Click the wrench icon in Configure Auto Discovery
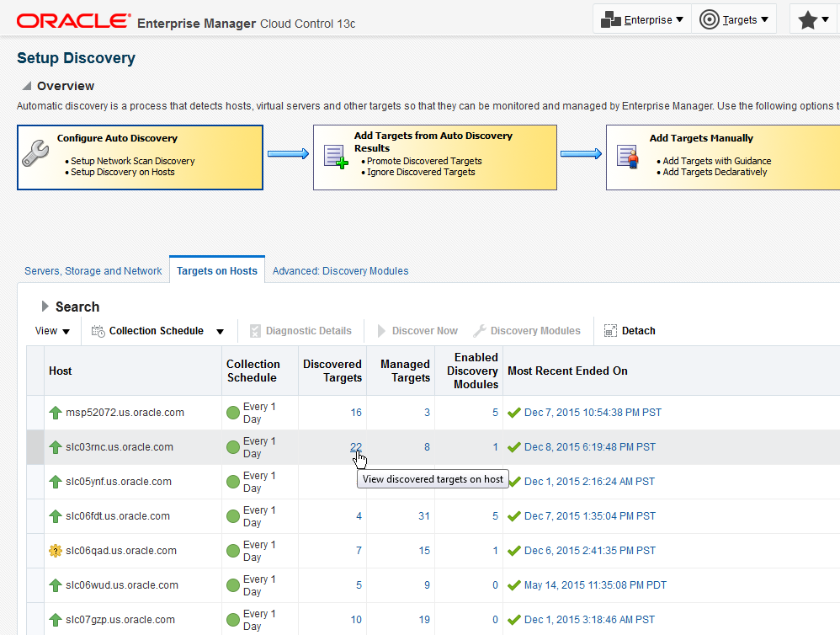The image size is (840, 635). [36, 154]
